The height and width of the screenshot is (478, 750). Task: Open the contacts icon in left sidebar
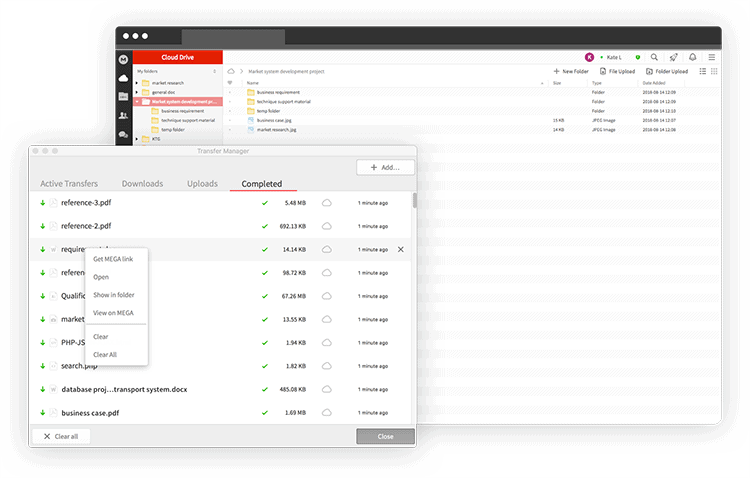click(123, 115)
